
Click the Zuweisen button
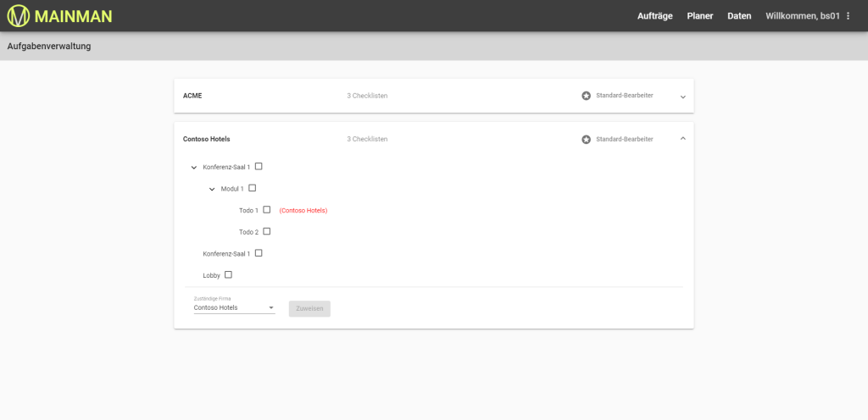pos(309,309)
